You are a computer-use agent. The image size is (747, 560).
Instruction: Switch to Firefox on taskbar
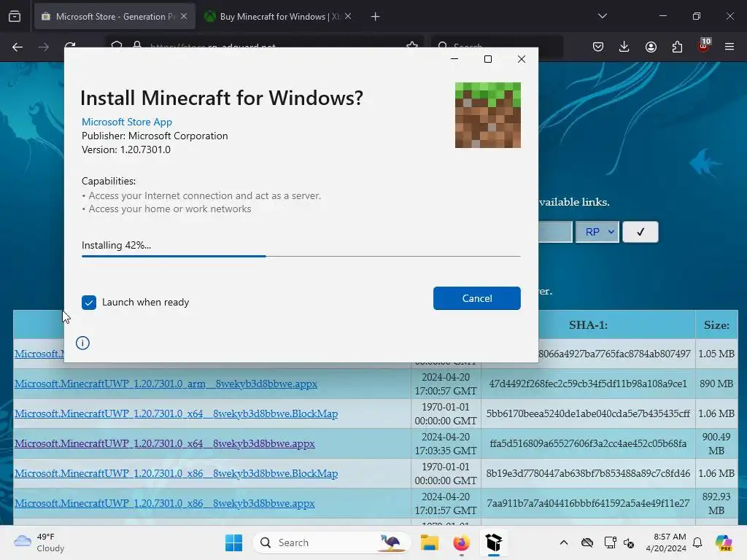click(461, 542)
